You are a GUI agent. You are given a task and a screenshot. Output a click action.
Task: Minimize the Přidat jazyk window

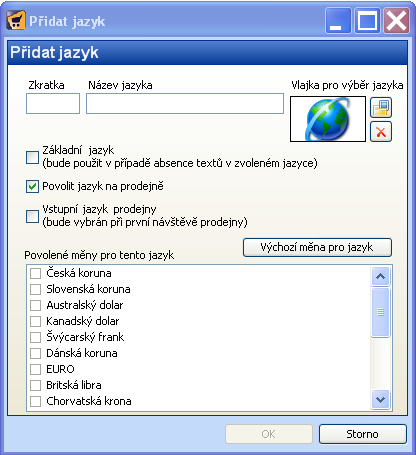pyautogui.click(x=338, y=21)
